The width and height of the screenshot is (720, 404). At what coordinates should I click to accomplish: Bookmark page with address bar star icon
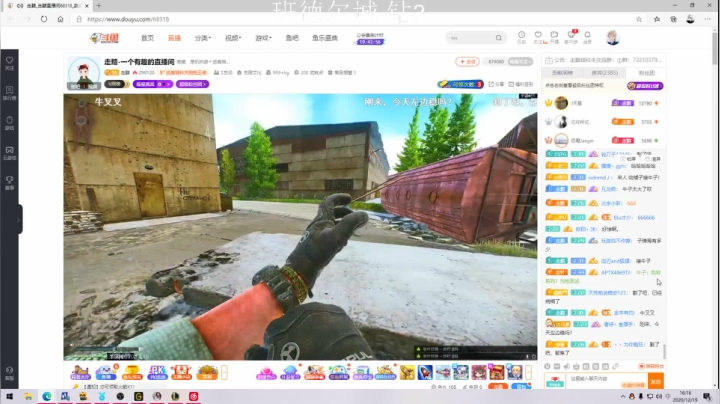pos(639,19)
